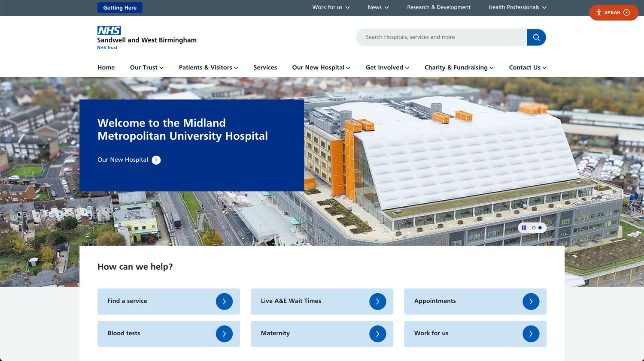The width and height of the screenshot is (644, 361).
Task: Select the first carousel slide dot
Action: 534,228
